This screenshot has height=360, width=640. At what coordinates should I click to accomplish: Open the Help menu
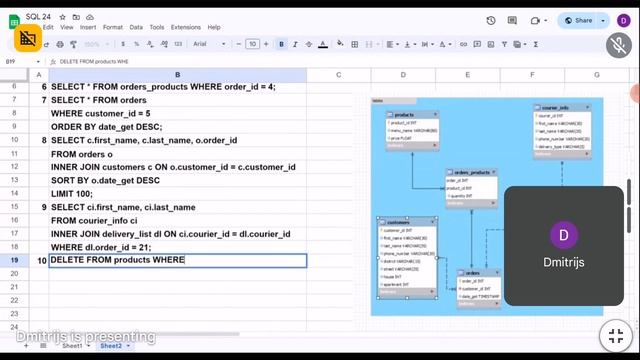click(x=214, y=27)
